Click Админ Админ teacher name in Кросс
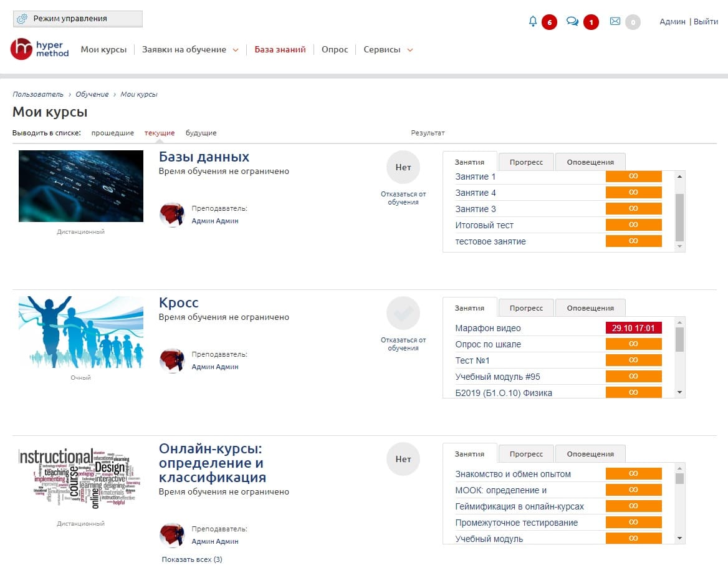 [215, 367]
